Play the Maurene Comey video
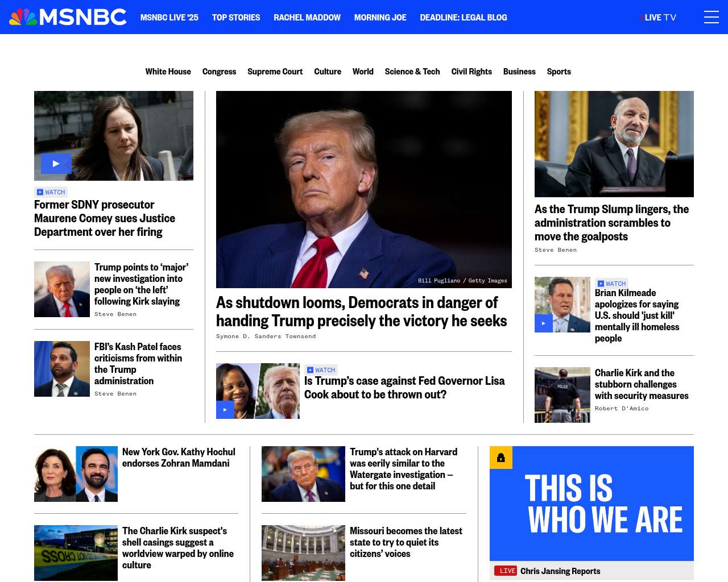 click(x=56, y=164)
